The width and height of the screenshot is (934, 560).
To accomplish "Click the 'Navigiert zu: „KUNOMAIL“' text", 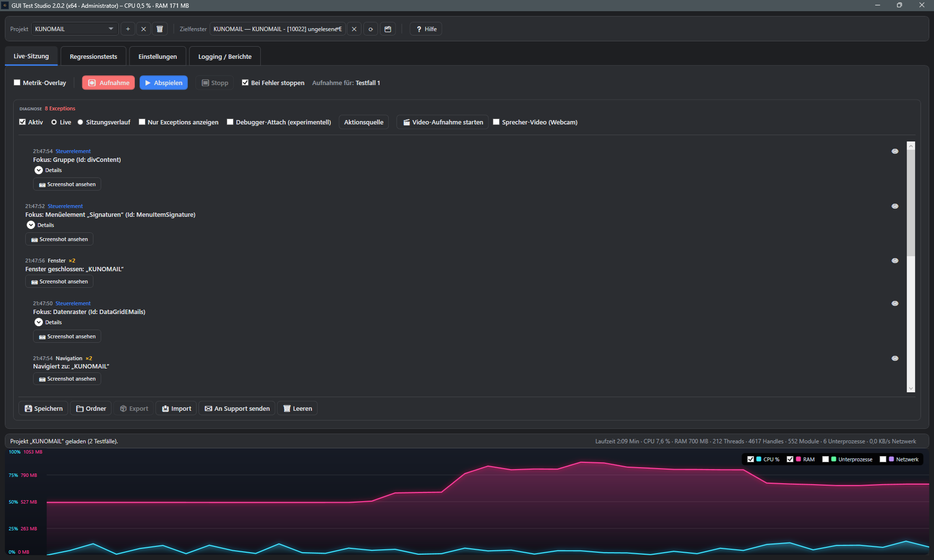I will [71, 367].
